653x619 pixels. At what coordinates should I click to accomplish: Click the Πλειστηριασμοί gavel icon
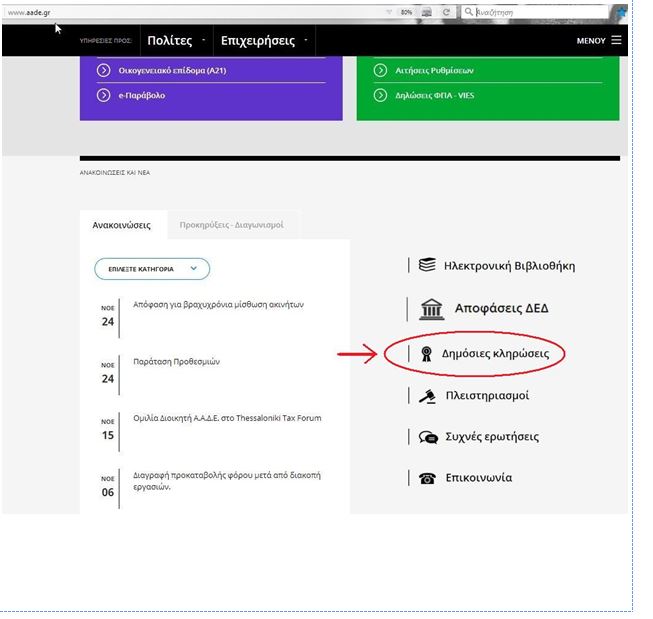[x=427, y=396]
